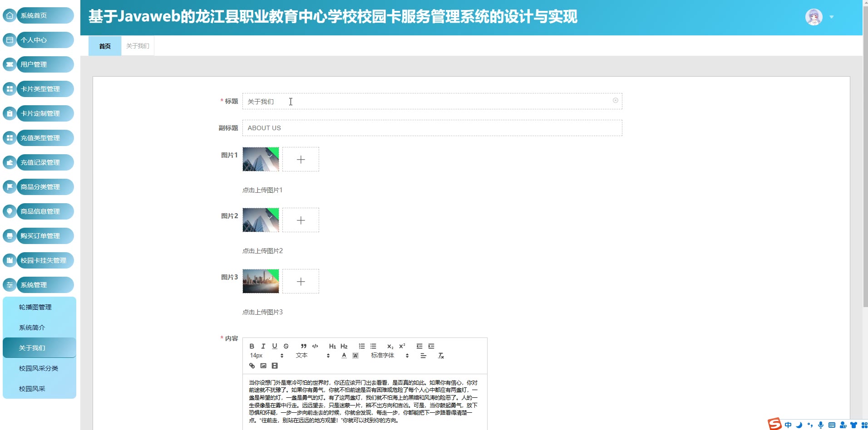This screenshot has width=868, height=430.
Task: Open Sogou input method voice input
Action: pos(821,425)
